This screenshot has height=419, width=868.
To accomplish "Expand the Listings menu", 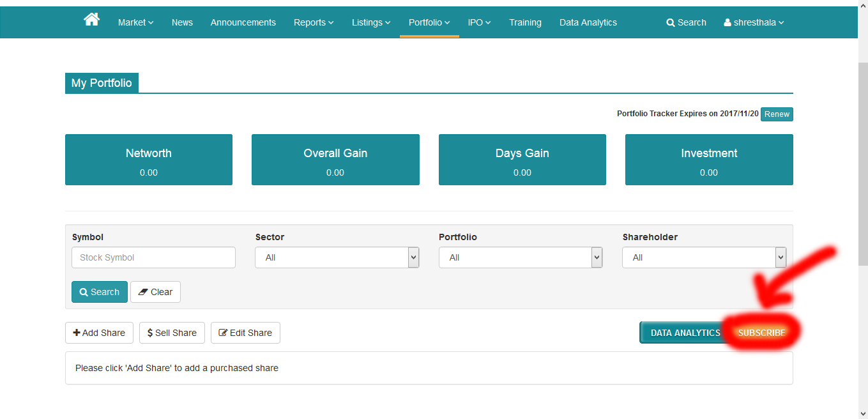I will coord(371,22).
